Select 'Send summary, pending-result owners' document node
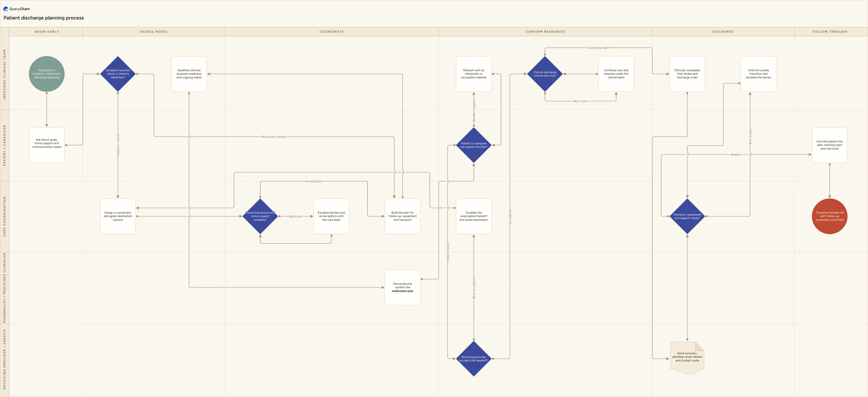This screenshot has width=868, height=397. (687, 358)
